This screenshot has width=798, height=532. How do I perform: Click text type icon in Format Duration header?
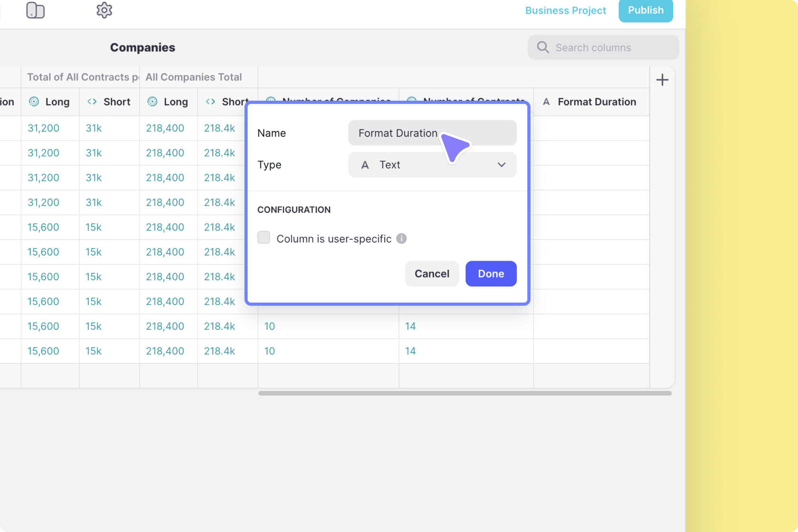click(546, 102)
